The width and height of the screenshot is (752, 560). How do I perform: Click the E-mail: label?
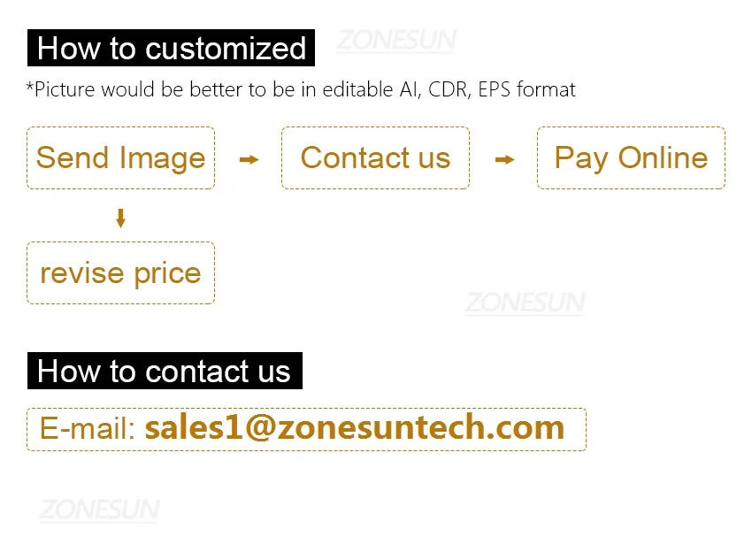(x=88, y=429)
